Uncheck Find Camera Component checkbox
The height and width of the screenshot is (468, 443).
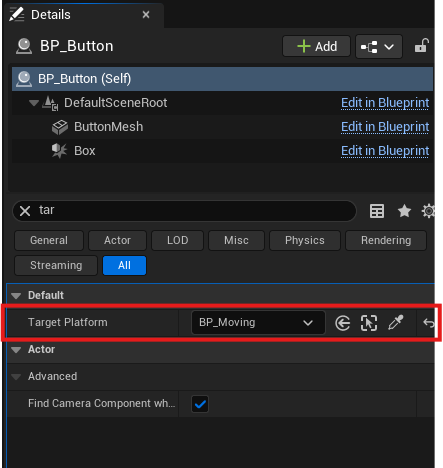[200, 404]
